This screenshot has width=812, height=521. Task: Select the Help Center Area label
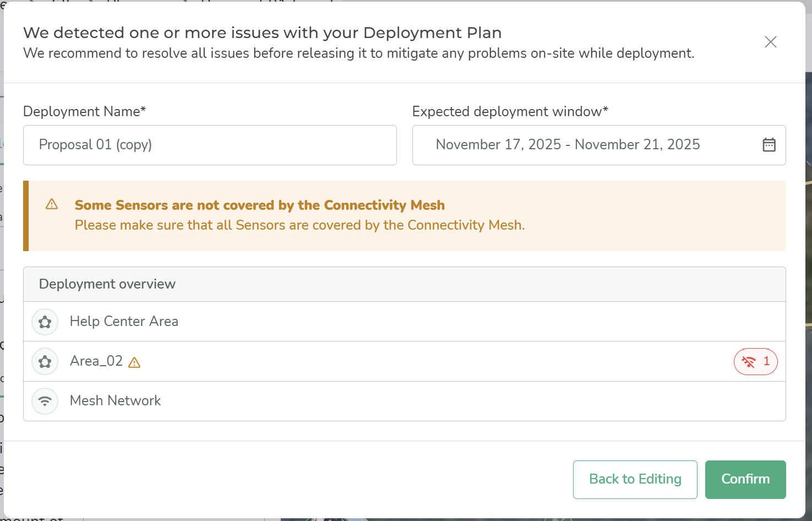[x=124, y=322]
